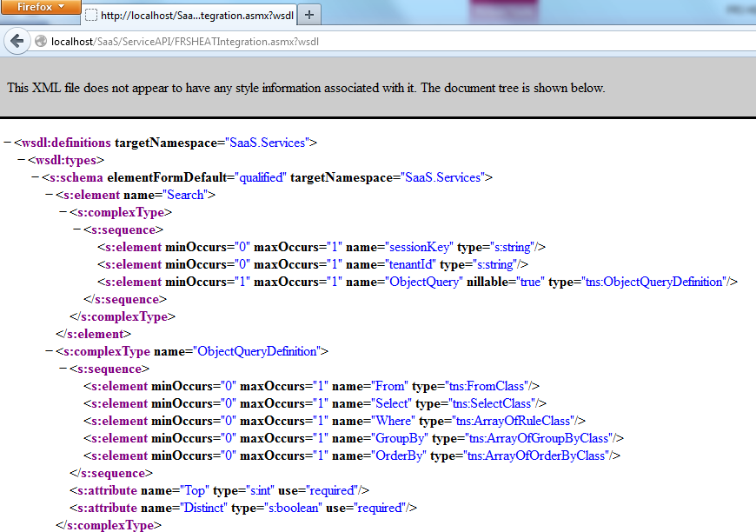Open the orange Firefox menu button
756x532 pixels.
40,6
